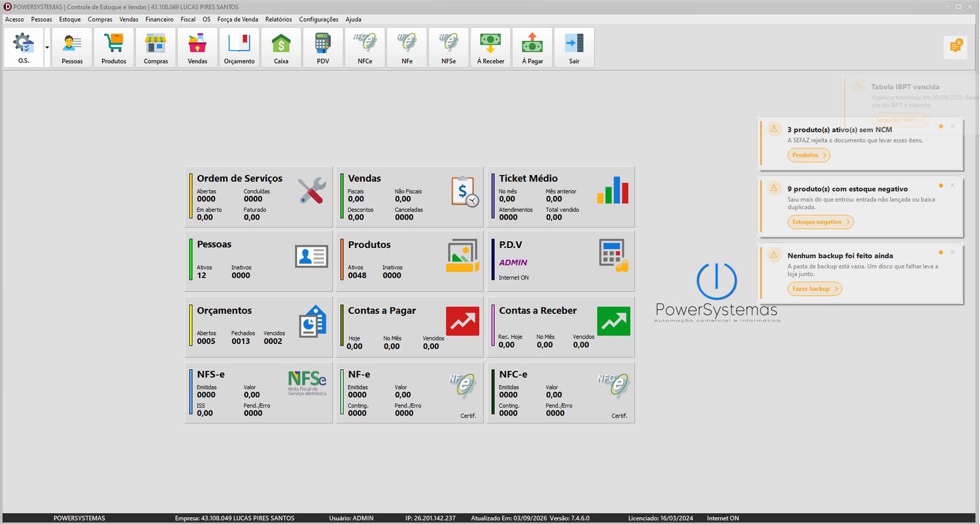Open the Financeiro menu
The width and height of the screenshot is (980, 524).
tap(159, 20)
